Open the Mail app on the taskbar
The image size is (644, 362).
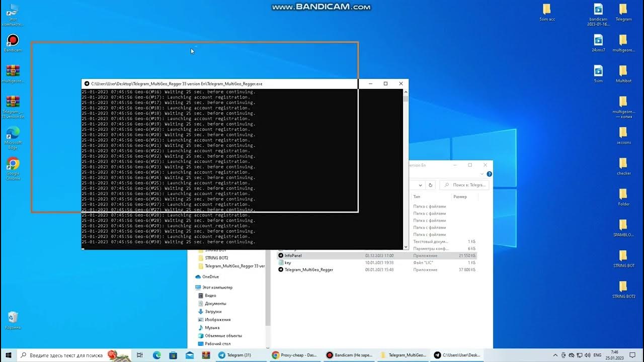(189, 355)
